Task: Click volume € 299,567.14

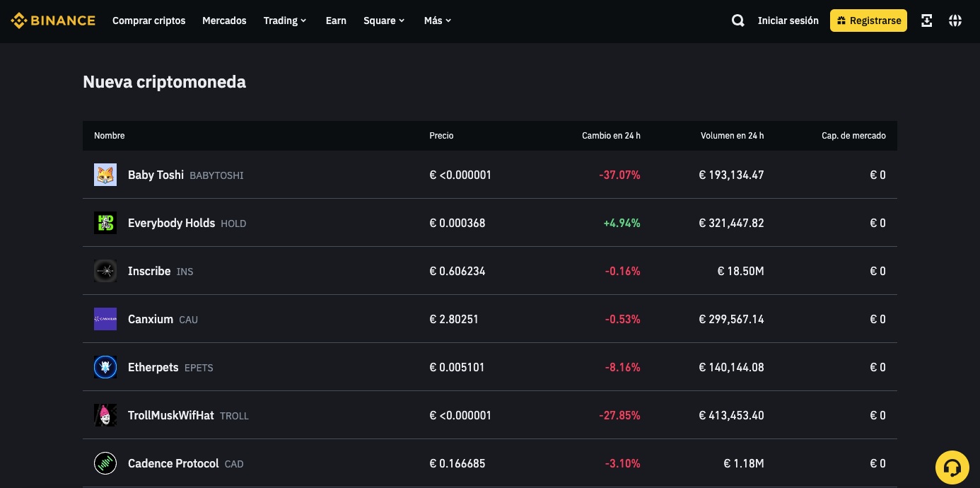Action: pos(731,319)
